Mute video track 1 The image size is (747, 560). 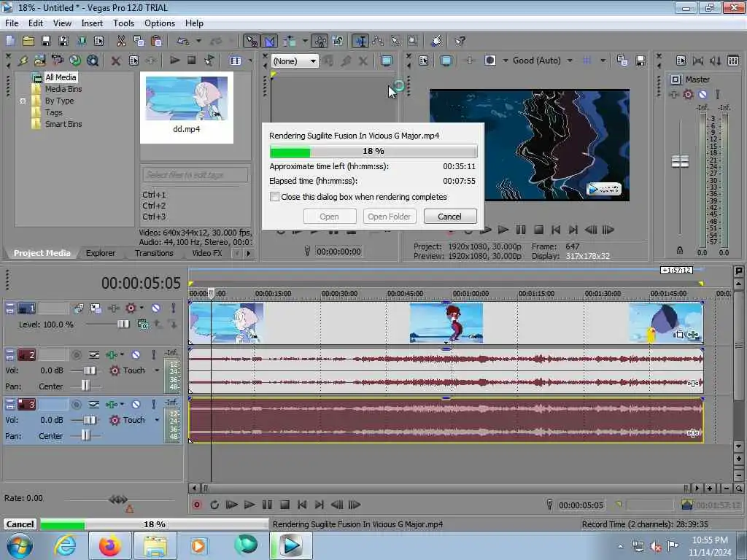pos(156,308)
